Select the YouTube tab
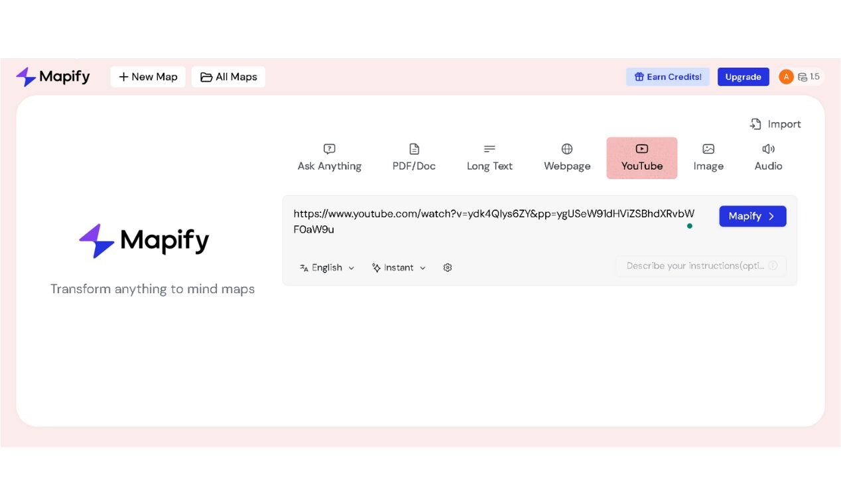 (x=642, y=158)
